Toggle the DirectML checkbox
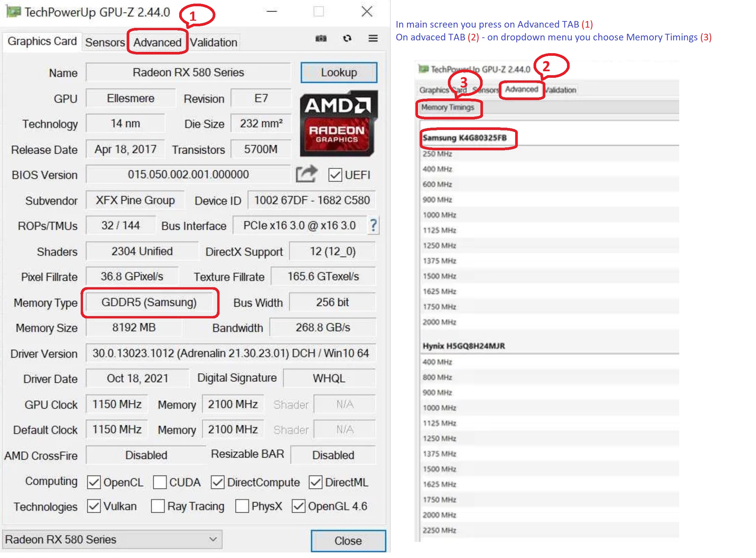 (x=316, y=483)
